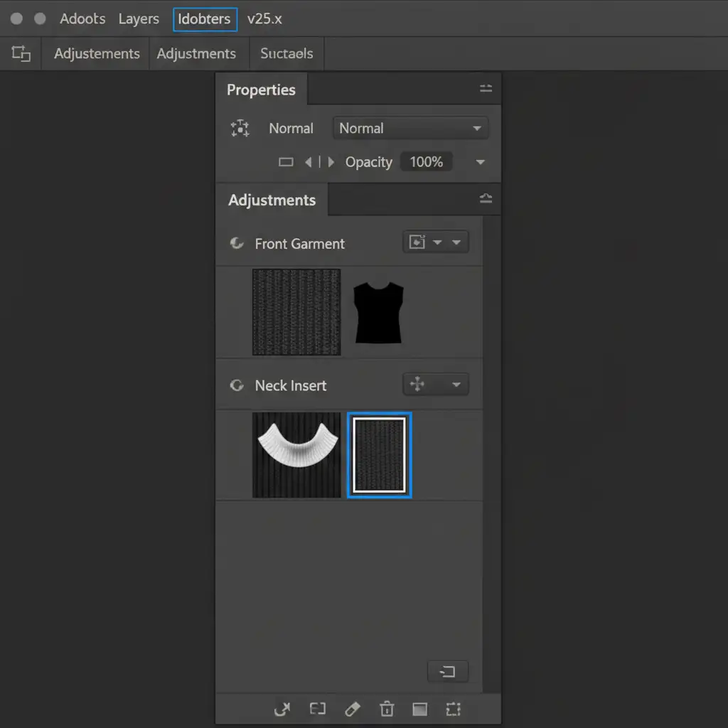Screen dimensions: 728x728
Task: Toggle the Front Garment visibility icon
Action: [x=236, y=244]
